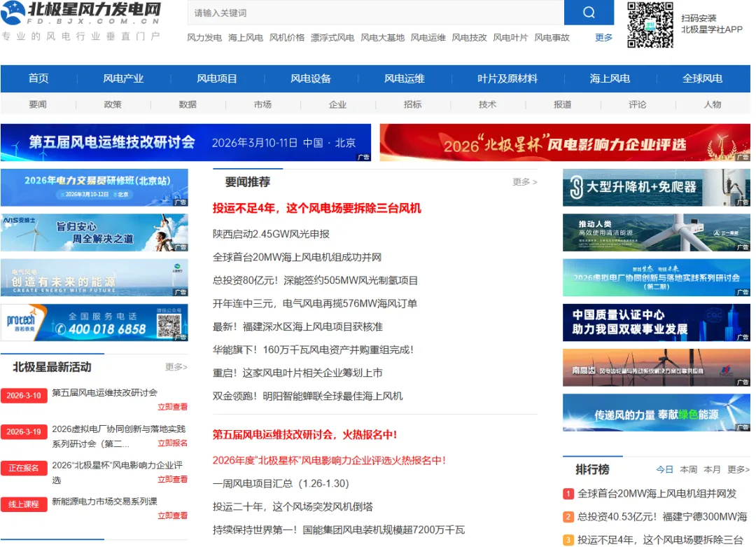Click the 风电事故 hot keyword link
This screenshot has width=756, height=547.
552,38
